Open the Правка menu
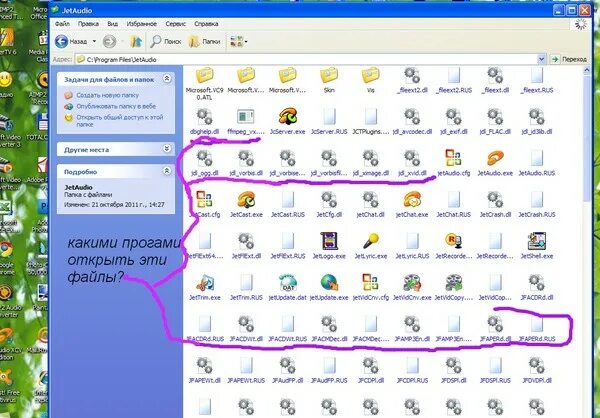Image resolution: width=600 pixels, height=418 pixels. [88, 24]
